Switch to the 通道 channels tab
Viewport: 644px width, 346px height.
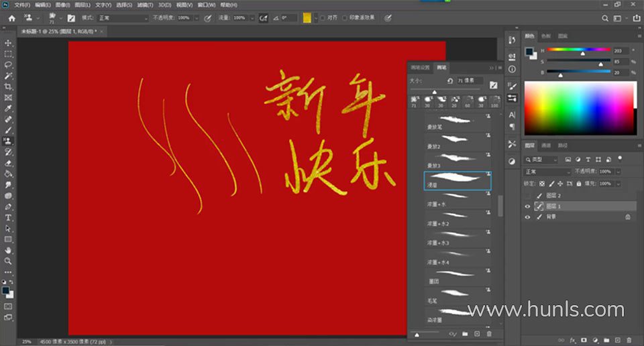pyautogui.click(x=546, y=146)
